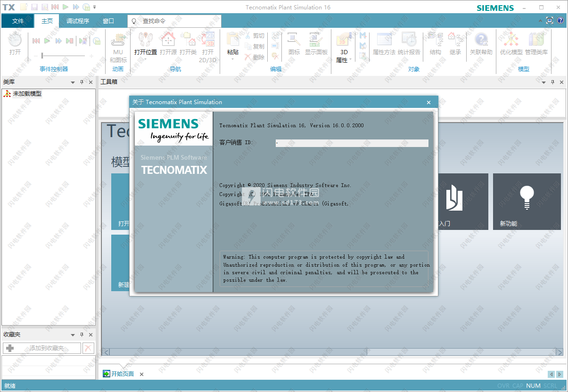Expand the 粘贴 dropdown arrow

[x=232, y=60]
